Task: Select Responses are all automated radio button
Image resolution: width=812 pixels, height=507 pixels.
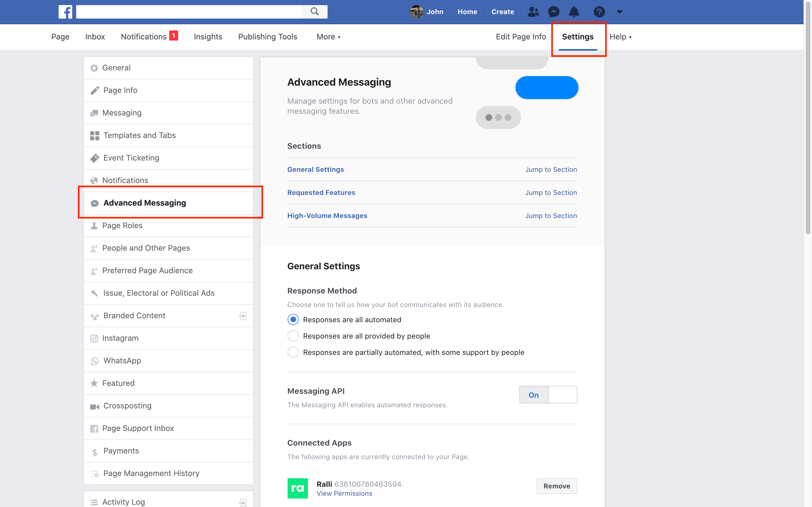Action: pos(292,319)
